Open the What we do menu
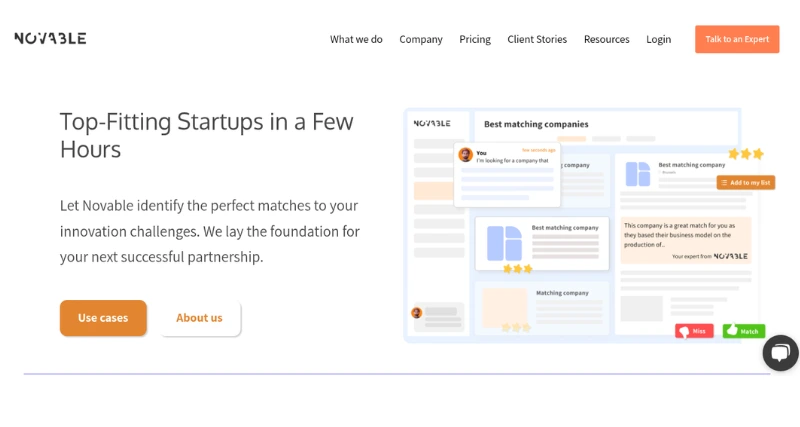 (356, 39)
